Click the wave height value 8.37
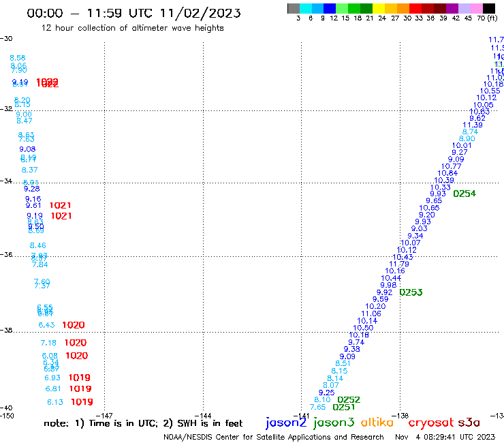 pyautogui.click(x=29, y=170)
